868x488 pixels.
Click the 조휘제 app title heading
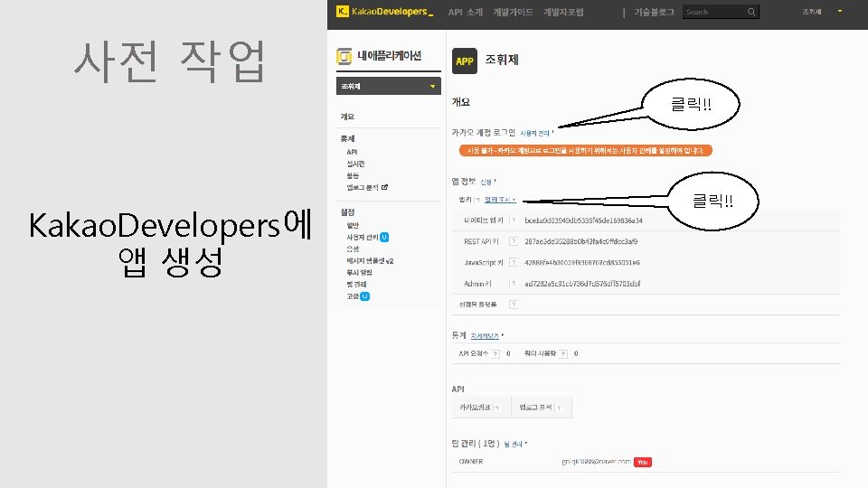click(502, 60)
